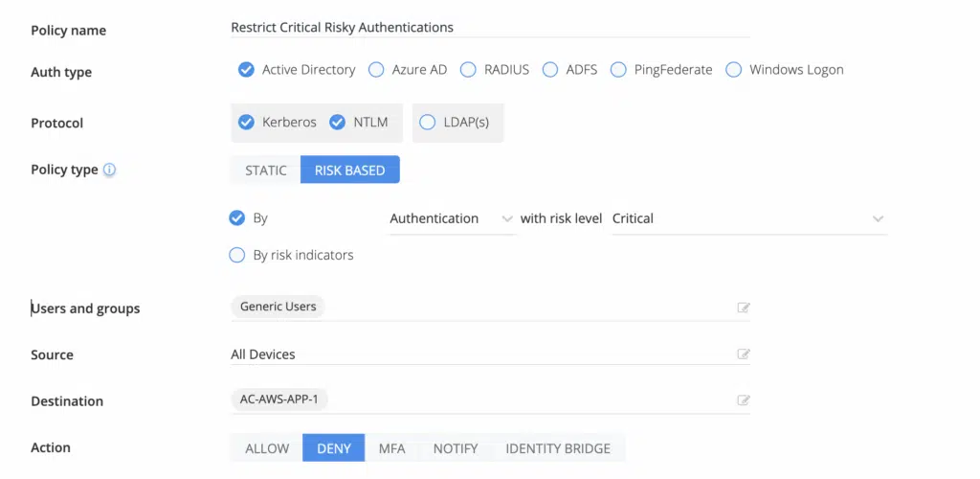Enable the LDAP(s) protocol option
Viewport: 980px width, 479px height.
[428, 123]
